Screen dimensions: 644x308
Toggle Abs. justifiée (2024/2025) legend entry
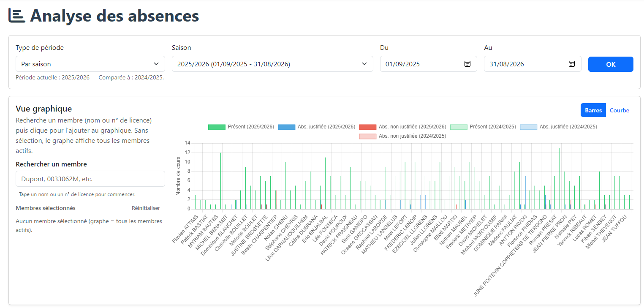[x=558, y=127]
